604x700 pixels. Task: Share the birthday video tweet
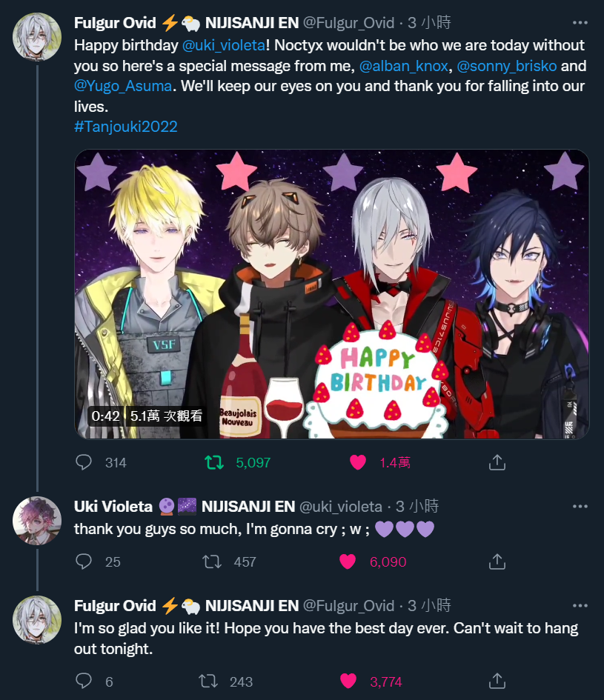[497, 462]
